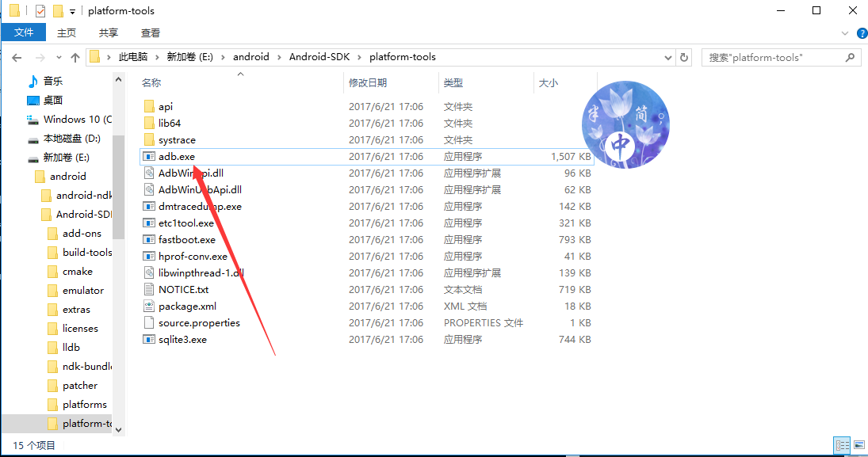
Task: Open the address bar history dropdown
Action: click(668, 58)
